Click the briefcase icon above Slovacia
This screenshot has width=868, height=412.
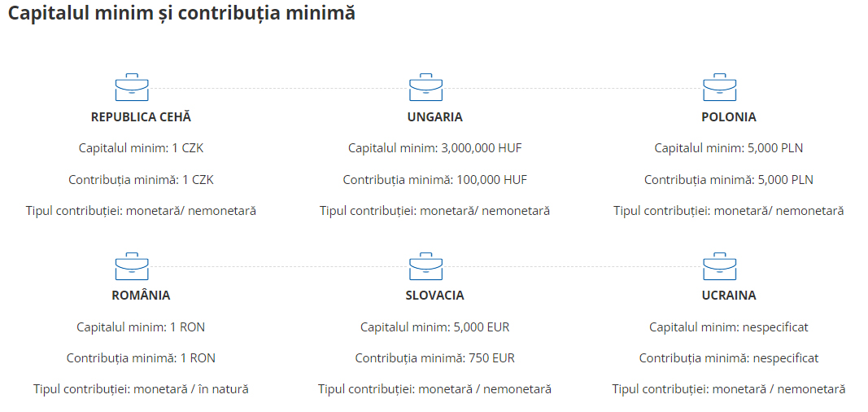pyautogui.click(x=425, y=266)
